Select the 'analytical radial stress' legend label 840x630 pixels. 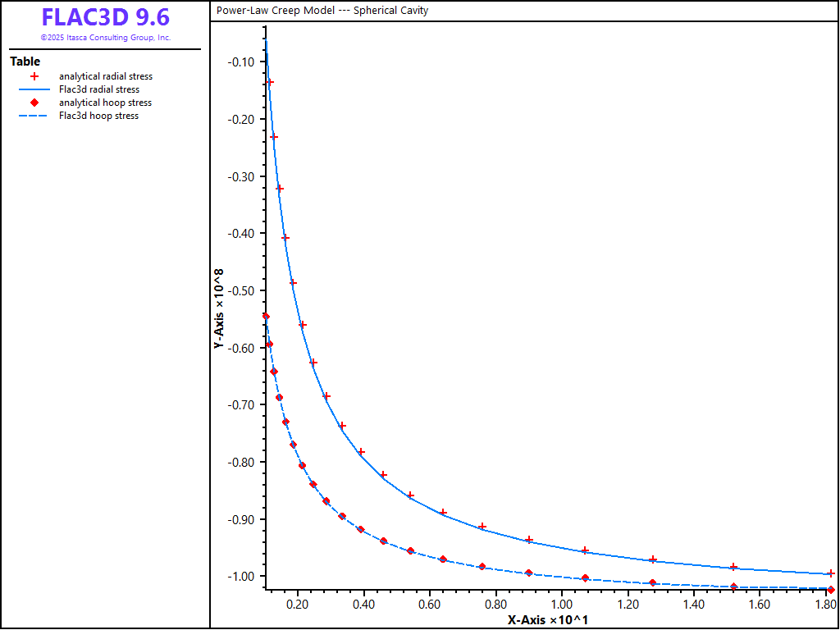pos(105,76)
